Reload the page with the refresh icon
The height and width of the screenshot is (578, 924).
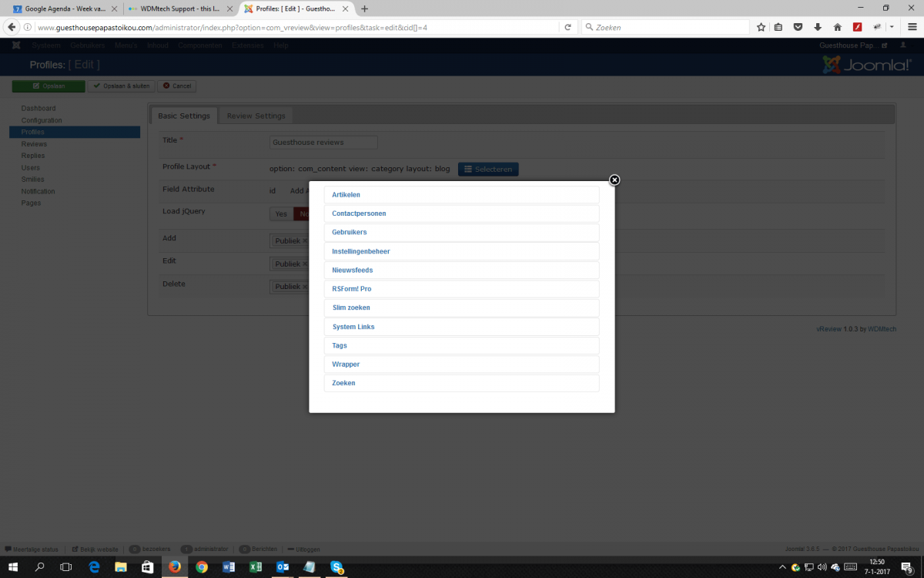pyautogui.click(x=568, y=27)
